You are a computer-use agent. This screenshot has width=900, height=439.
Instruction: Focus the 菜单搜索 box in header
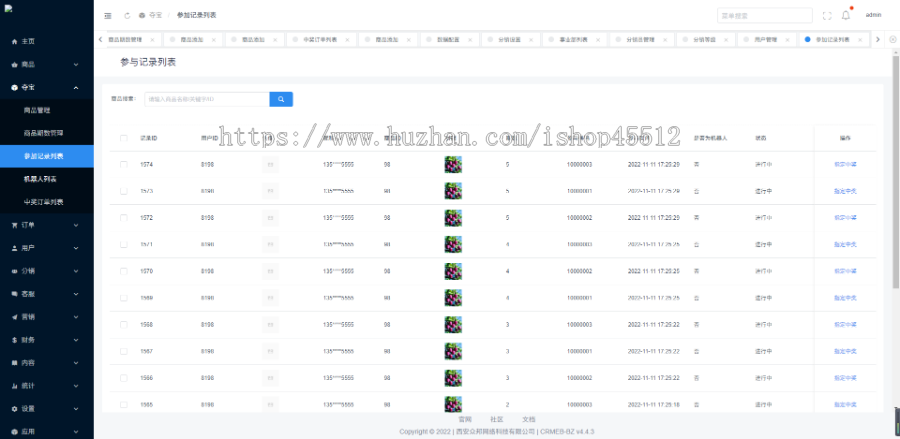[765, 15]
